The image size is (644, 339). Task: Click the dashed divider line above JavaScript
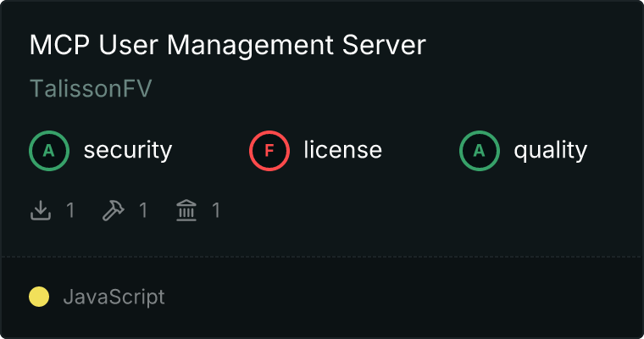[x=322, y=256]
